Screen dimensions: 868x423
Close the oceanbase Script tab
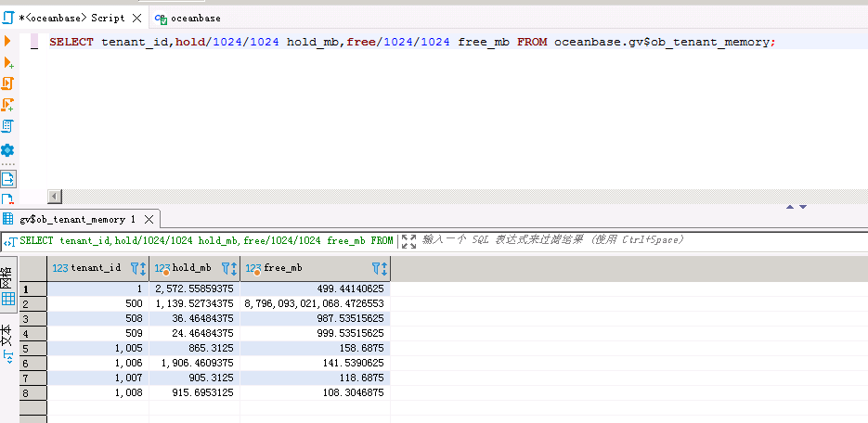point(136,18)
